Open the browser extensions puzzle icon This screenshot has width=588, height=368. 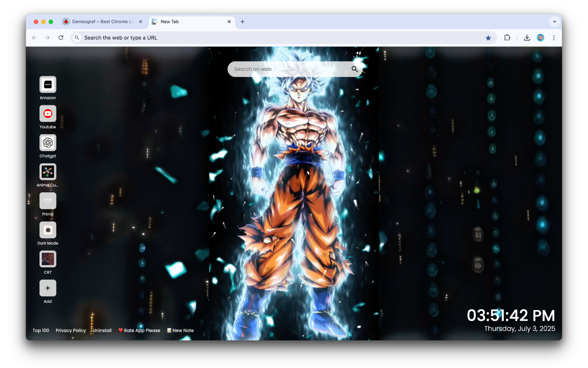[507, 37]
